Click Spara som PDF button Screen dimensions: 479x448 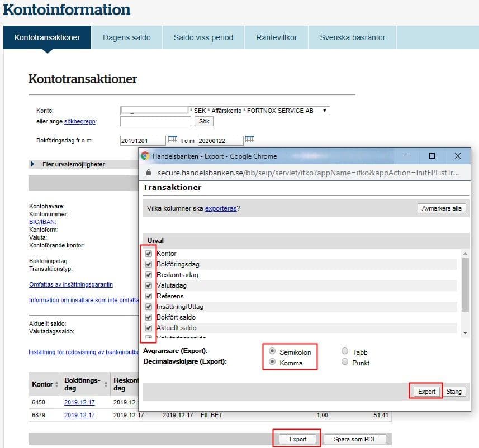(355, 439)
